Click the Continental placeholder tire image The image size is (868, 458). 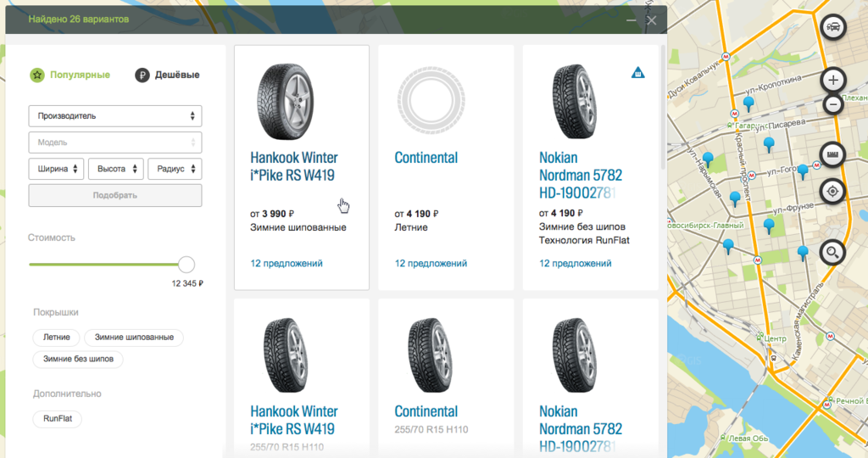click(431, 101)
